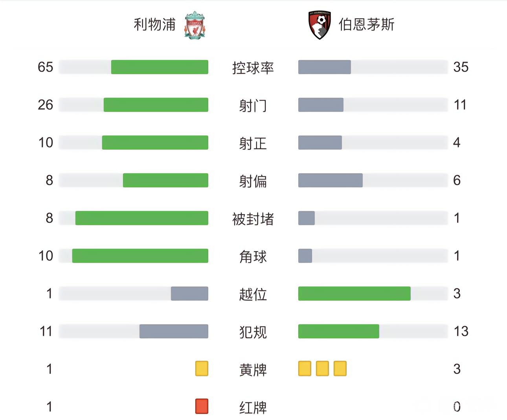Click Liverpool's yellow card icon
Screen dimensions: 507x420
pos(202,369)
